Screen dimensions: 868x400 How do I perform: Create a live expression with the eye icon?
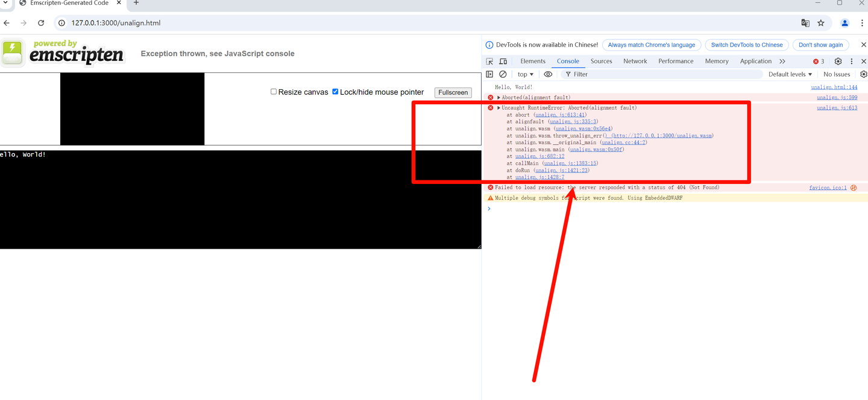[x=548, y=74]
